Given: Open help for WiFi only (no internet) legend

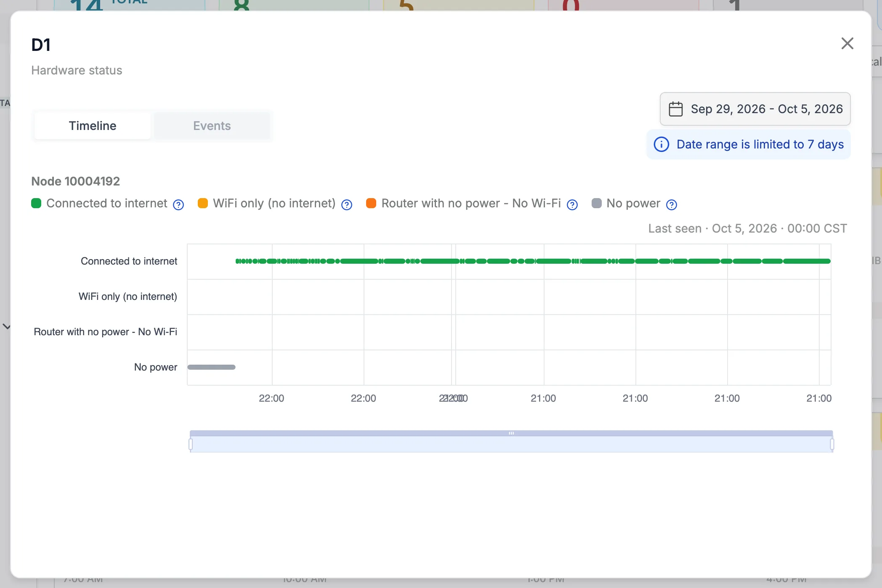Looking at the screenshot, I should coord(347,204).
